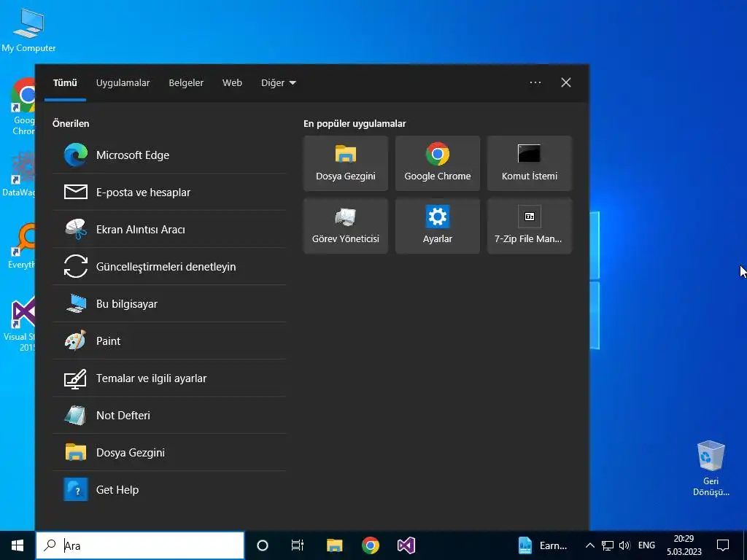Select the DataWag desktop shortcut
The width and height of the screenshot is (747, 560).
tap(19, 174)
